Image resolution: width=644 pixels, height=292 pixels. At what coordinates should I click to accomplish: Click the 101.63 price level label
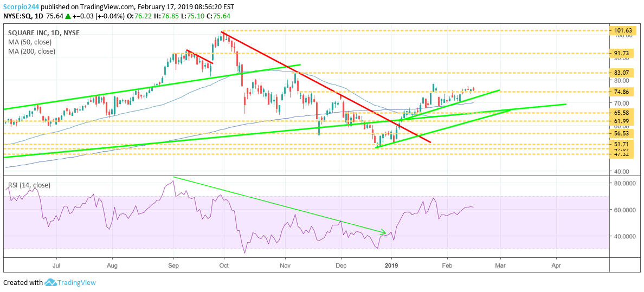622,31
